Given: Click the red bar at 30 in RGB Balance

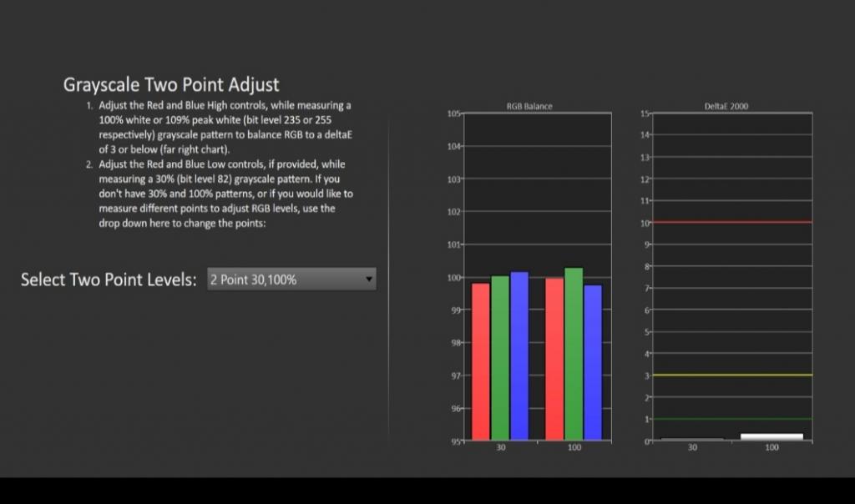Looking at the screenshot, I should click(481, 361).
